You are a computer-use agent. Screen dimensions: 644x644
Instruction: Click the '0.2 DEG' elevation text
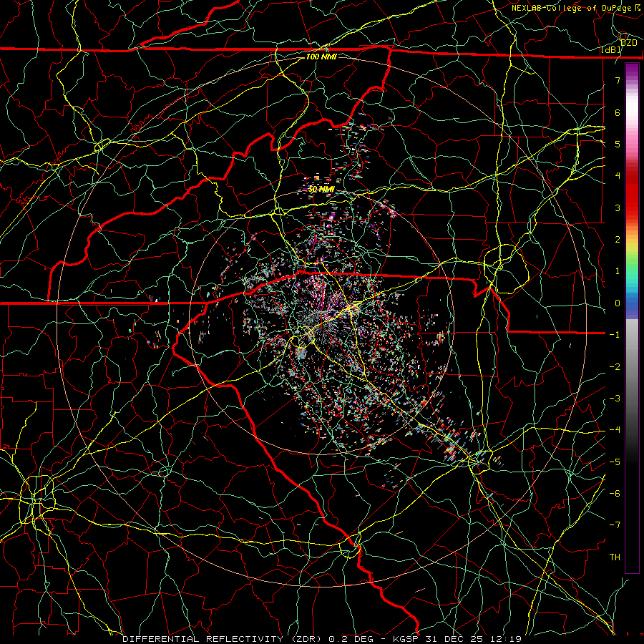pyautogui.click(x=351, y=639)
